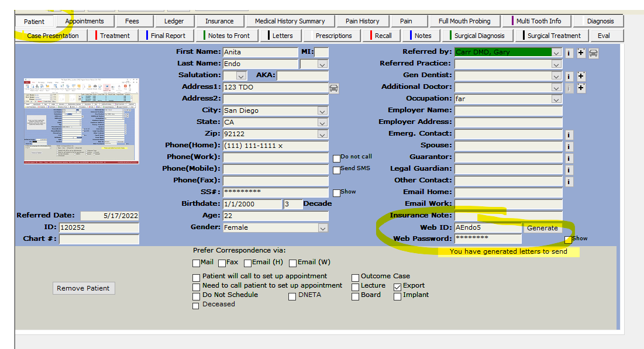The height and width of the screenshot is (349, 644).
Task: Switch to the Appointments tab
Action: [x=84, y=21]
